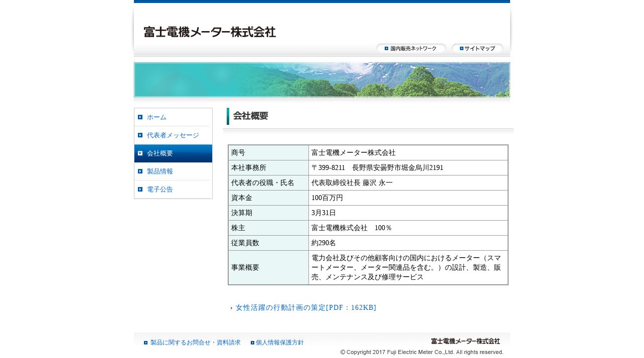The image size is (644, 358).
Task: Click the mountain landscape banner image
Action: [322, 80]
